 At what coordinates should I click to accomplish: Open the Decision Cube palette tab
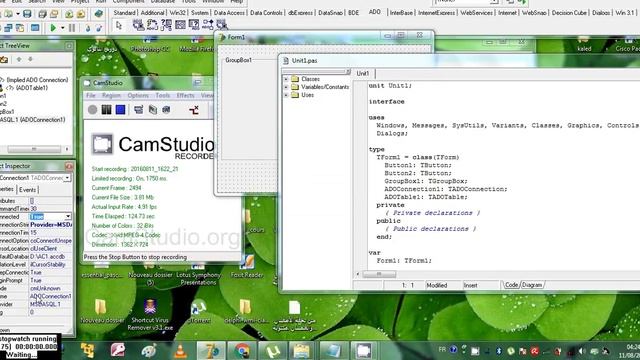pos(569,13)
